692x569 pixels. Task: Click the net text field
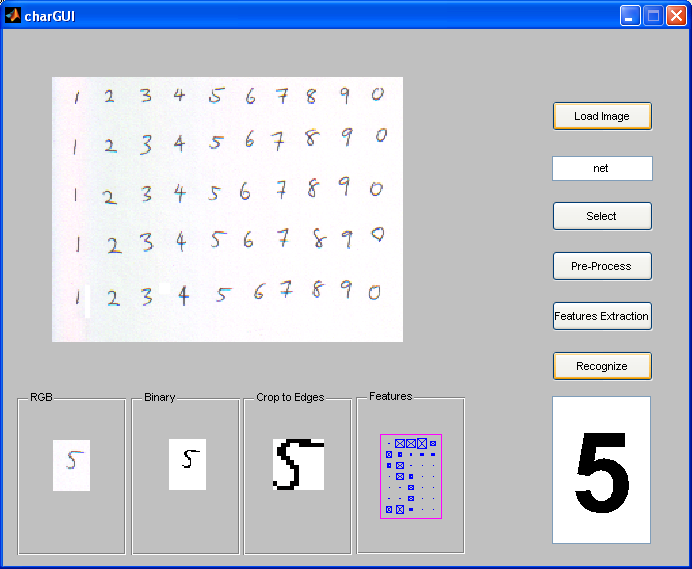602,168
